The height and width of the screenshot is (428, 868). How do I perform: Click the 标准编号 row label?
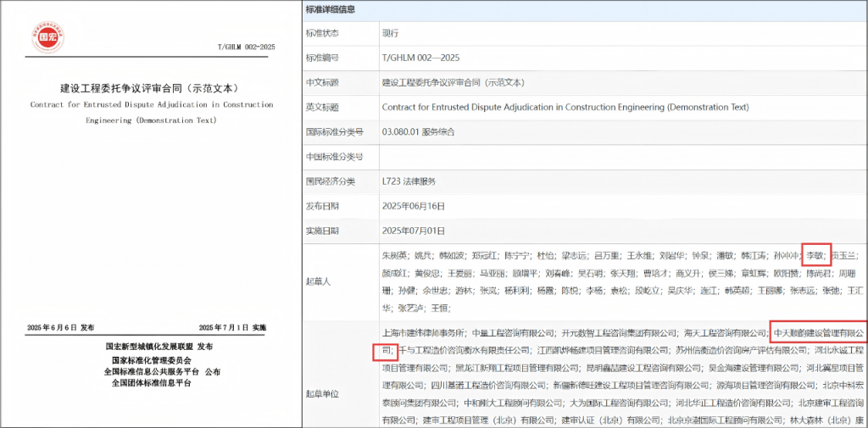322,58
